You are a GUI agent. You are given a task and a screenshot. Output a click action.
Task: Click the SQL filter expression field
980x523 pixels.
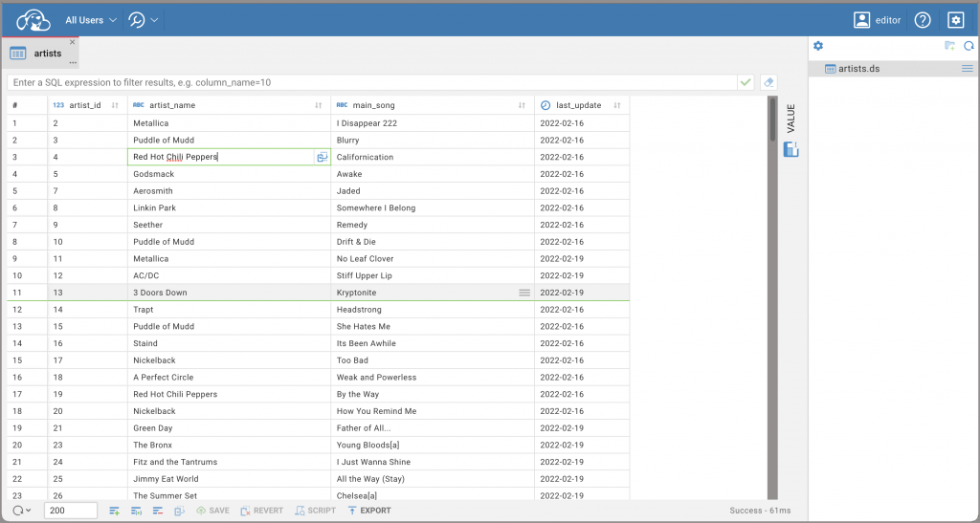[372, 82]
